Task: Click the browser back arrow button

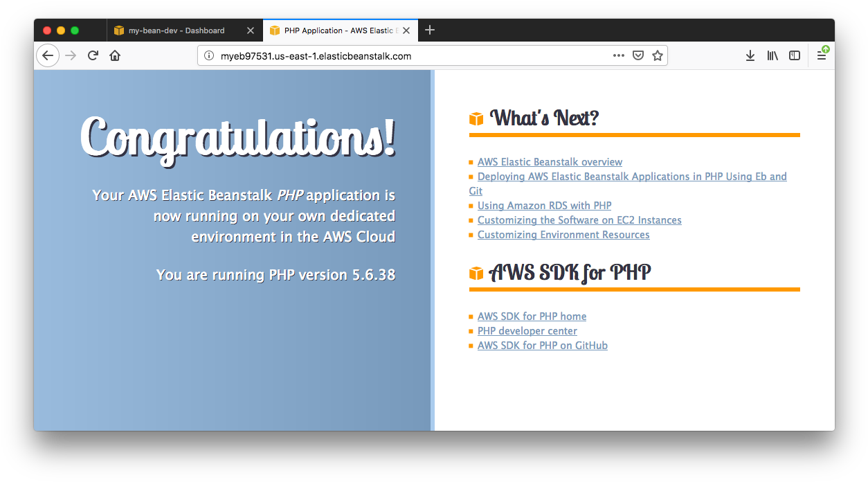Action: (48, 55)
